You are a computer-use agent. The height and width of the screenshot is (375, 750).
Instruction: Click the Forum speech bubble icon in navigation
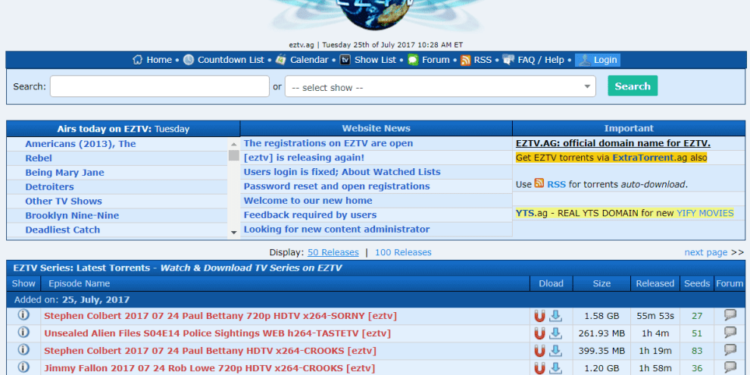click(x=413, y=60)
